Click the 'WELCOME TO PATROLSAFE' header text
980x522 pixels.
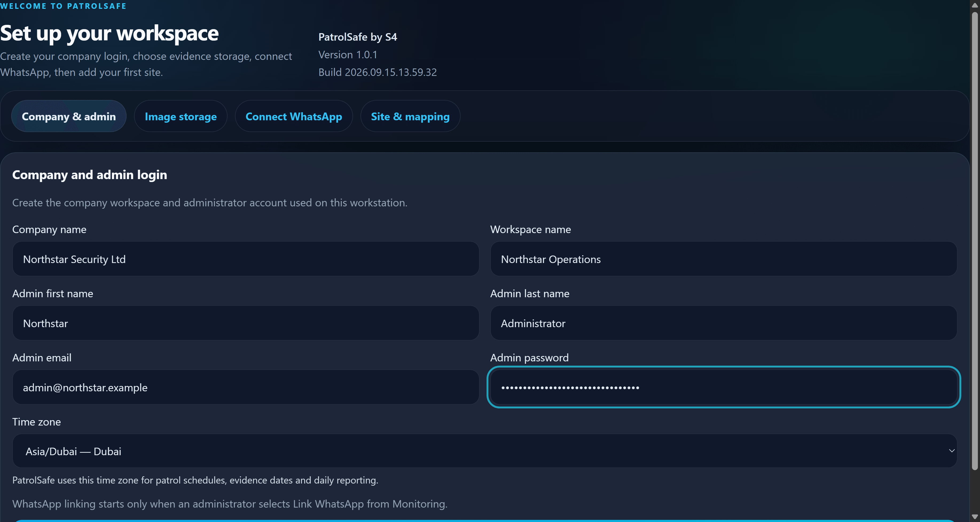point(63,6)
